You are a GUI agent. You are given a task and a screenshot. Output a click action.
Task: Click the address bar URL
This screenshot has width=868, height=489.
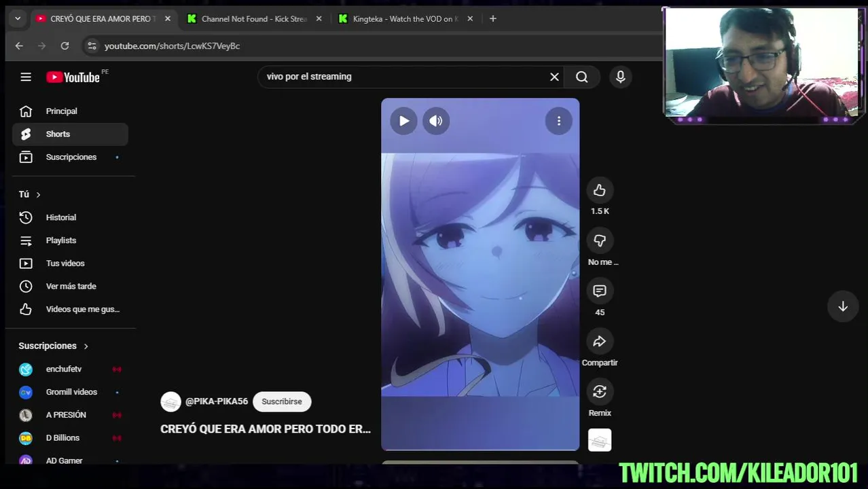[172, 46]
